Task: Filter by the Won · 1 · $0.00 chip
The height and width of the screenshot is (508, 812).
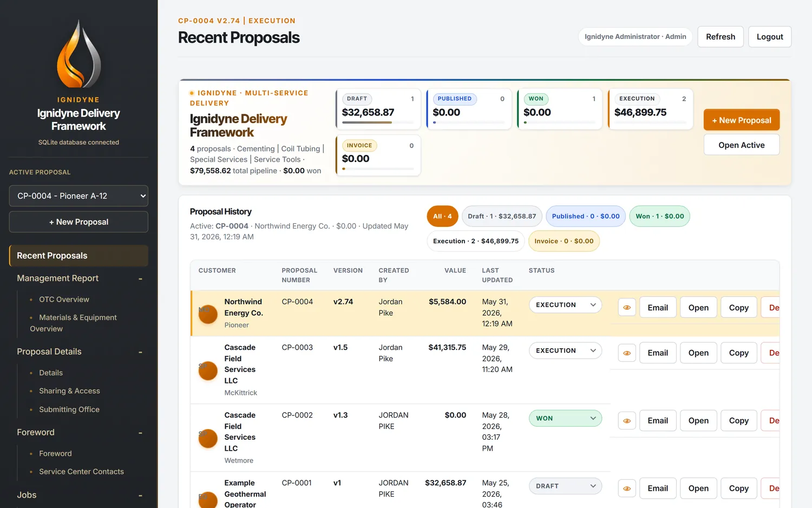Action: (x=660, y=216)
